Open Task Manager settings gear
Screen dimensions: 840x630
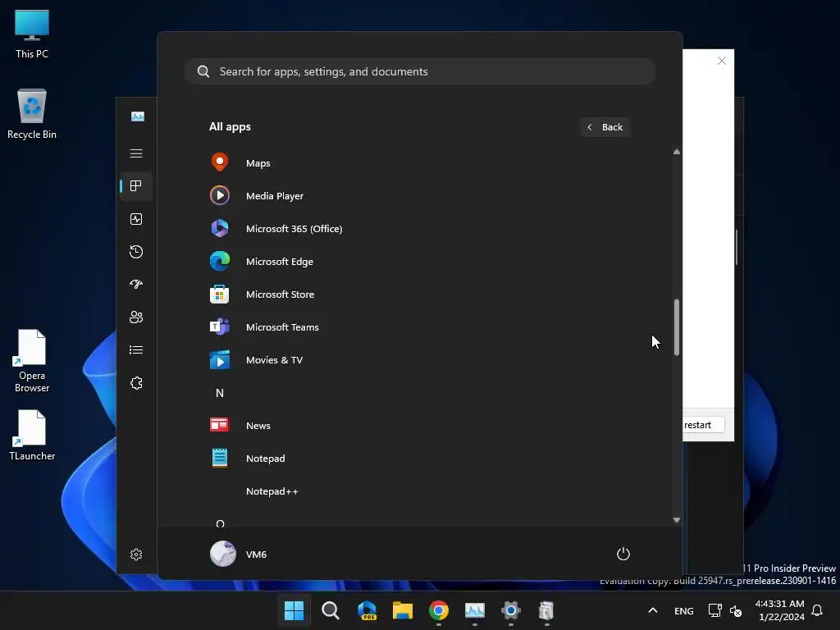(136, 555)
